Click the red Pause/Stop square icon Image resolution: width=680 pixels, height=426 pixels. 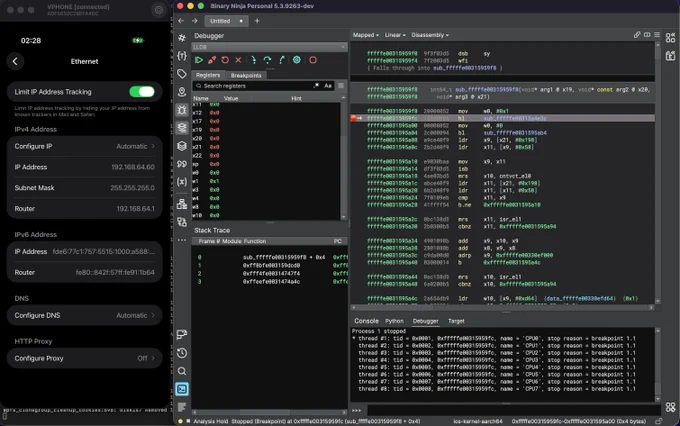click(313, 60)
